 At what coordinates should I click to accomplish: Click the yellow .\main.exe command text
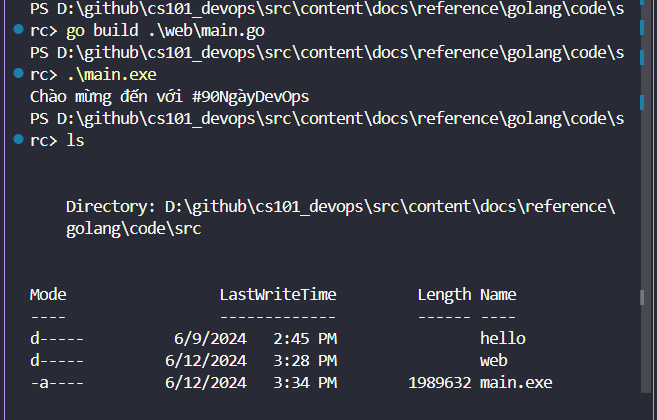(111, 75)
